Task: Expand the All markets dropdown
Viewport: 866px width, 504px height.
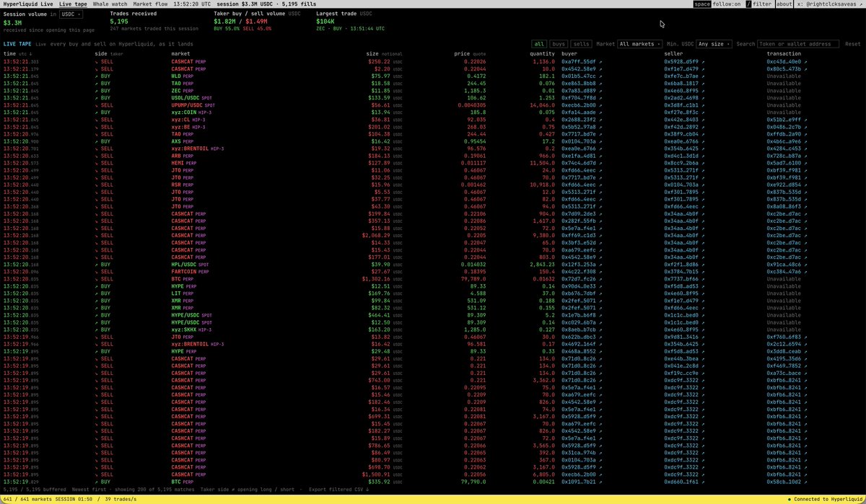Action: pyautogui.click(x=639, y=44)
